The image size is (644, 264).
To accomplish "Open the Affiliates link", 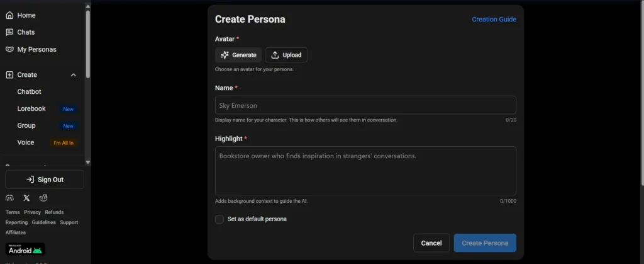I will [x=16, y=232].
